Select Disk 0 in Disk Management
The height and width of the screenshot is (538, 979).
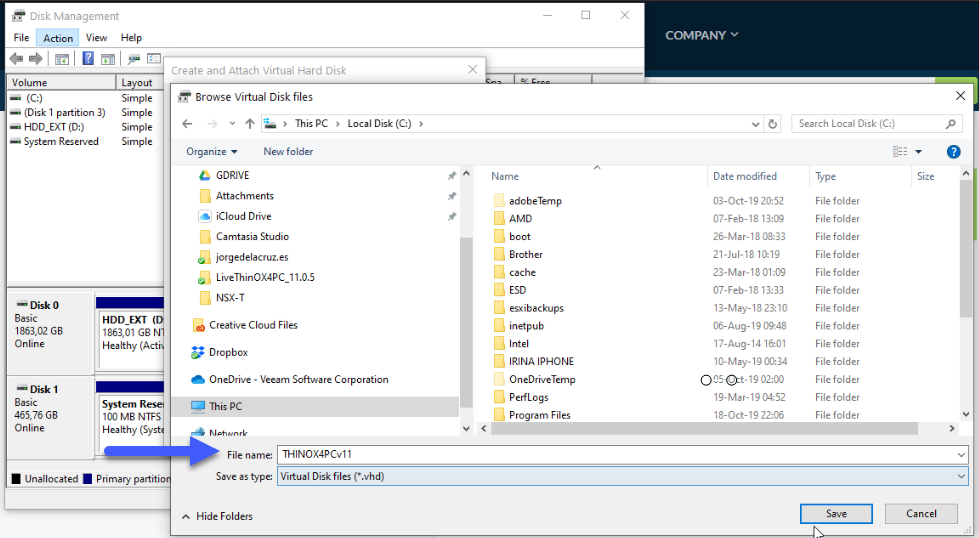click(x=49, y=331)
